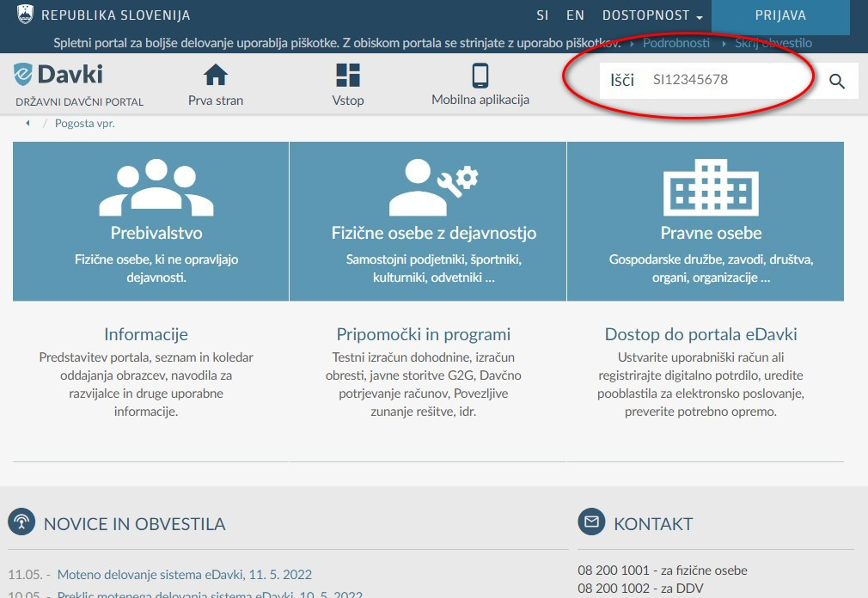
Task: Click Skrij obvestilo to hide notice
Action: (773, 43)
